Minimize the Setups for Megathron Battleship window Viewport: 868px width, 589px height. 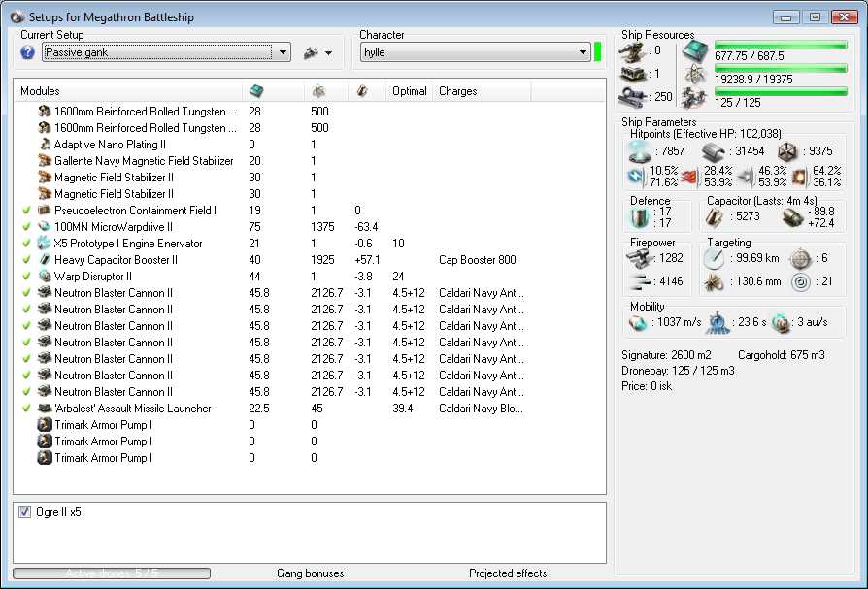click(786, 17)
